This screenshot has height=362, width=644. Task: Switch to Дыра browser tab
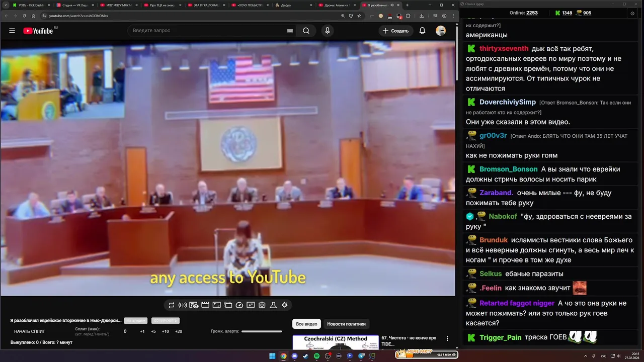coord(293,5)
